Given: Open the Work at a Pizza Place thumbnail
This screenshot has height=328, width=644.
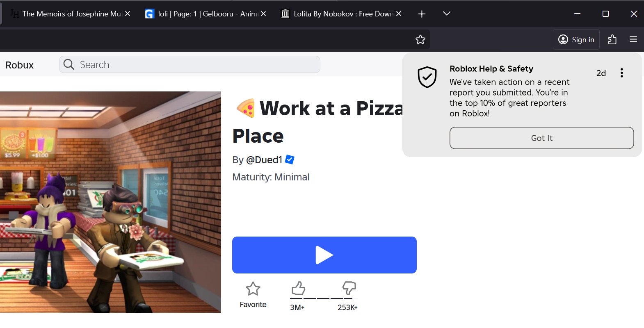Looking at the screenshot, I should pos(110,202).
